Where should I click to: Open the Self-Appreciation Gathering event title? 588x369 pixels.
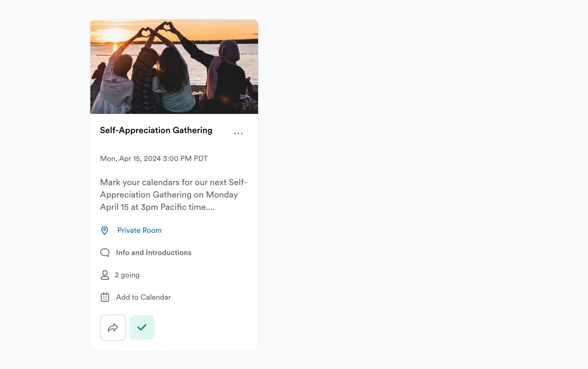tap(156, 130)
